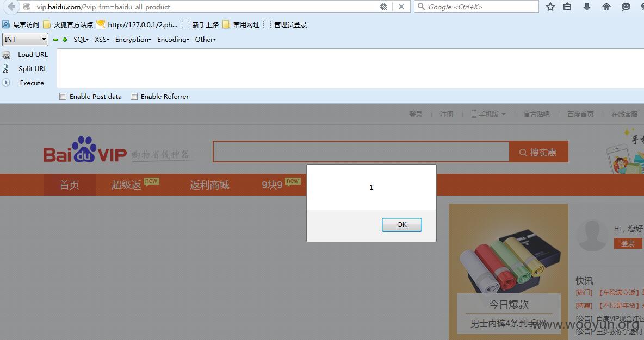Click the 车险满立返 news link

tap(620, 292)
